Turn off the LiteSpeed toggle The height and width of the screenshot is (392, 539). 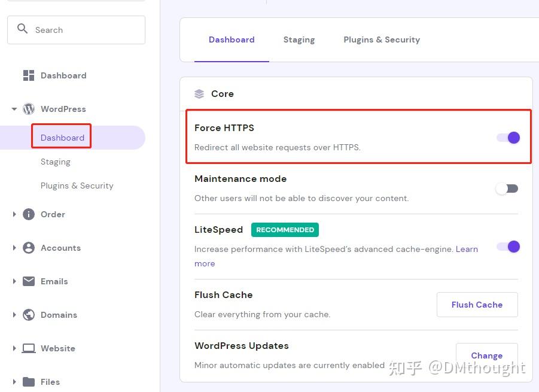pyautogui.click(x=508, y=247)
